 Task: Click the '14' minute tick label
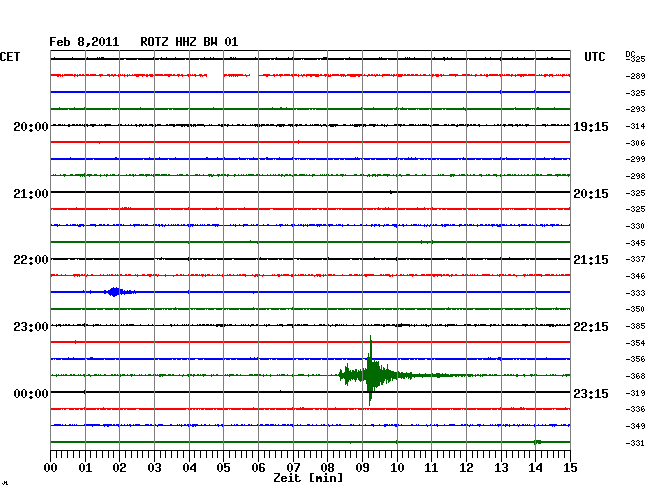(535, 468)
